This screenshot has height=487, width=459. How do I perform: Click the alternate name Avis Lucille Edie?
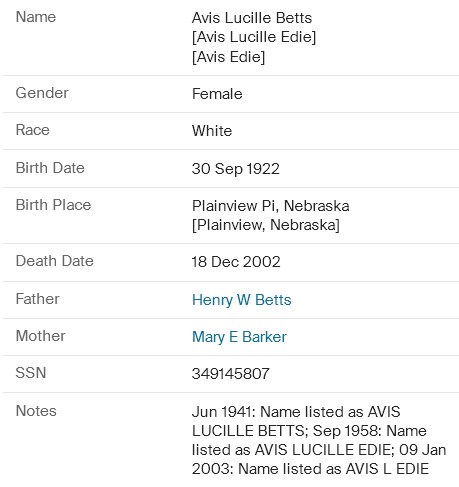point(254,37)
